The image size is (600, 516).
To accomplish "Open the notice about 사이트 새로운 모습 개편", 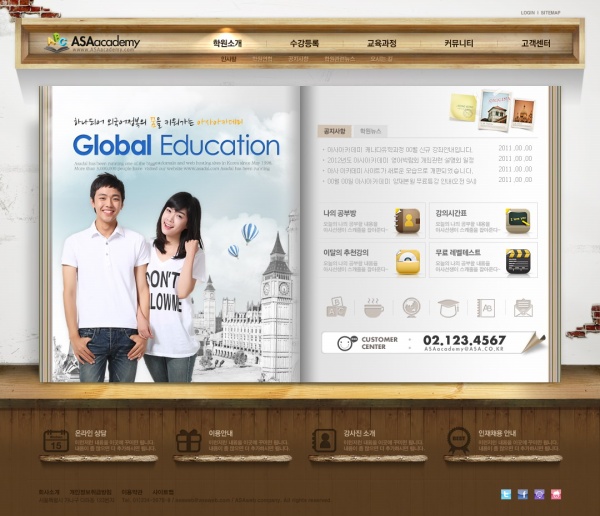I will pyautogui.click(x=400, y=171).
